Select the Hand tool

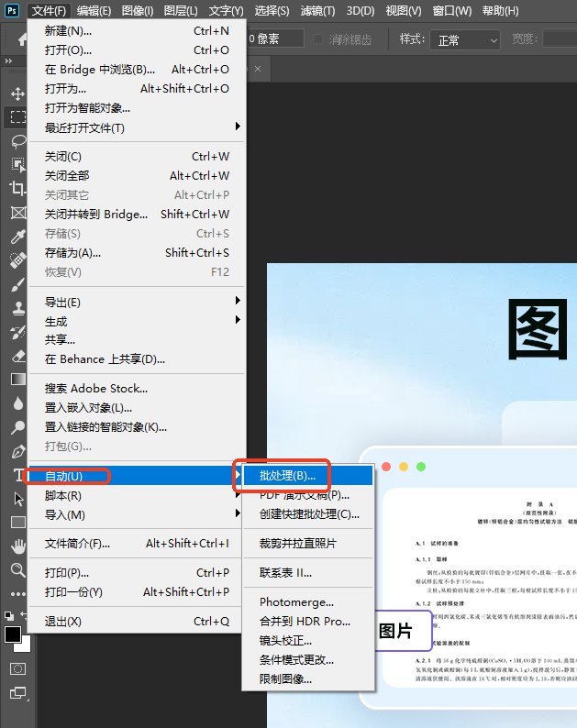pyautogui.click(x=17, y=546)
